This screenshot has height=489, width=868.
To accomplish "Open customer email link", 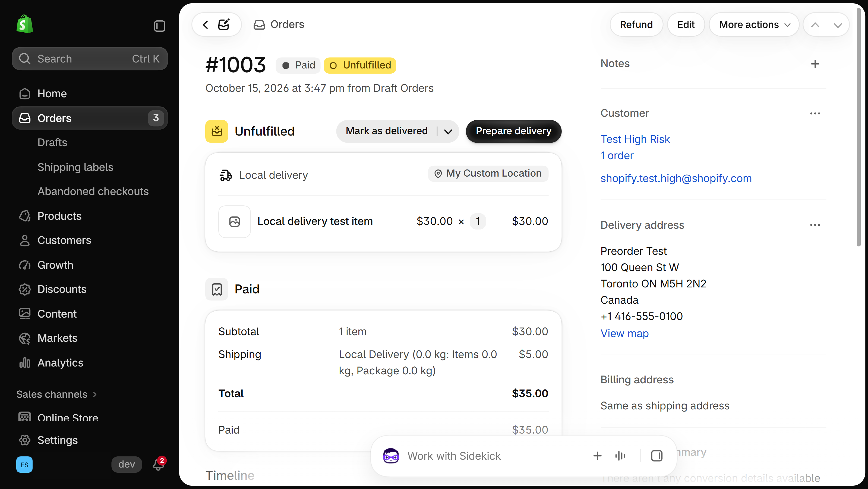I will 676,178.
